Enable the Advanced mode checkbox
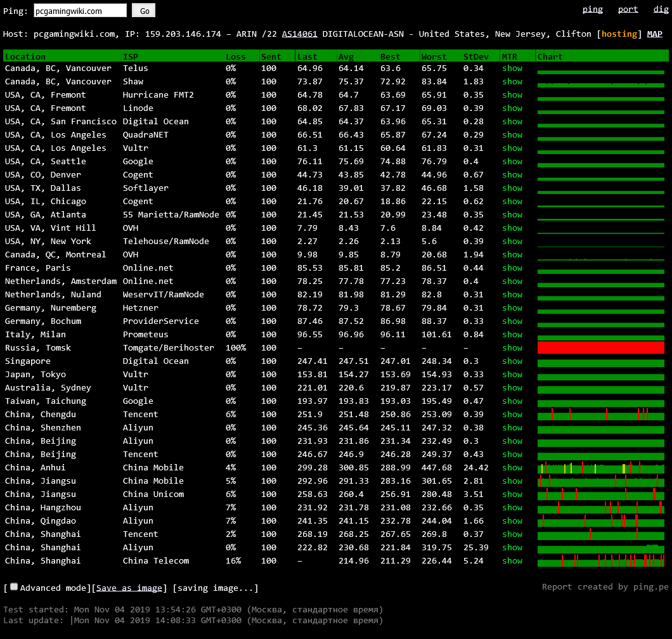 14,587
